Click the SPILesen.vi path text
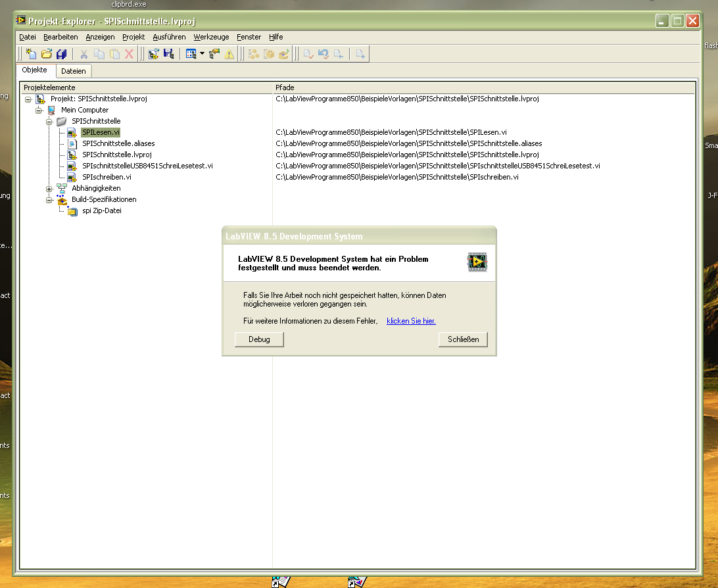The image size is (718, 588). tap(391, 132)
